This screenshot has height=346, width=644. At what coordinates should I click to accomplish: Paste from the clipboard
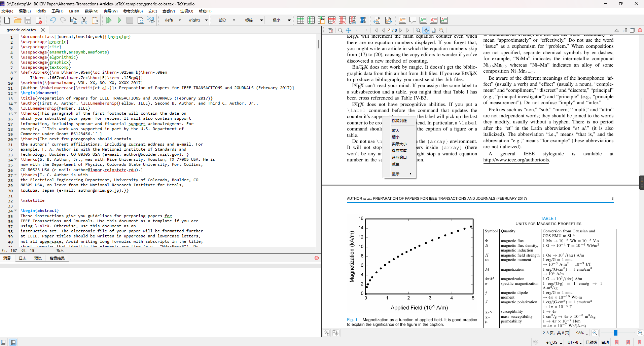(x=95, y=20)
